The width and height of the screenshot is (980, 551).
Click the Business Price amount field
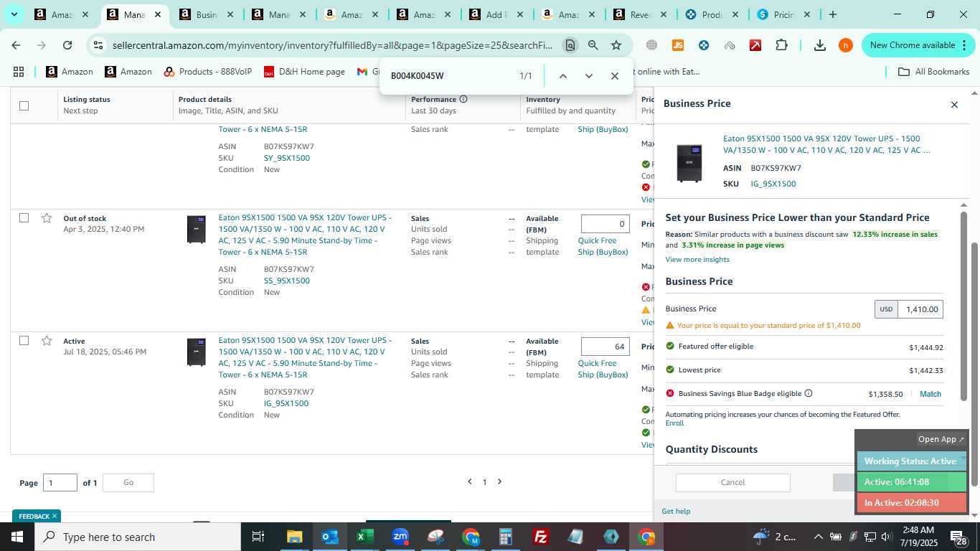[920, 309]
